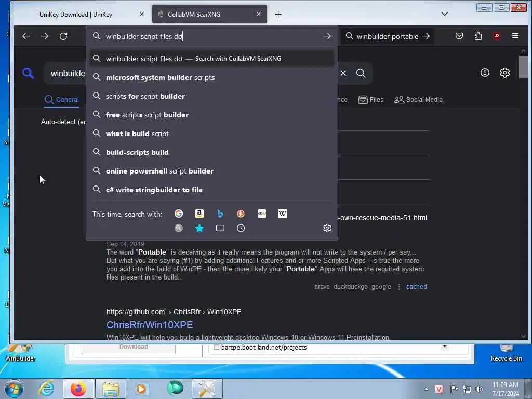The height and width of the screenshot is (399, 532).
Task: Open the Files search category
Action: coord(371,99)
